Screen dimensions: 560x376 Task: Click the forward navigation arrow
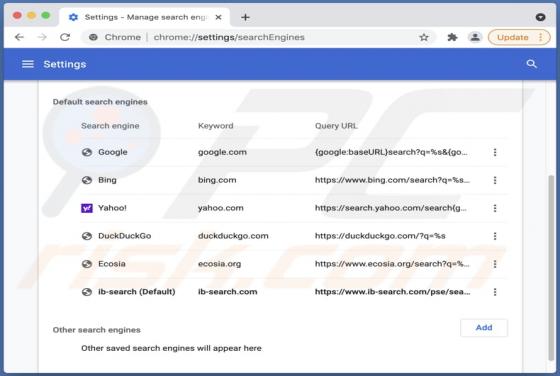[42, 37]
